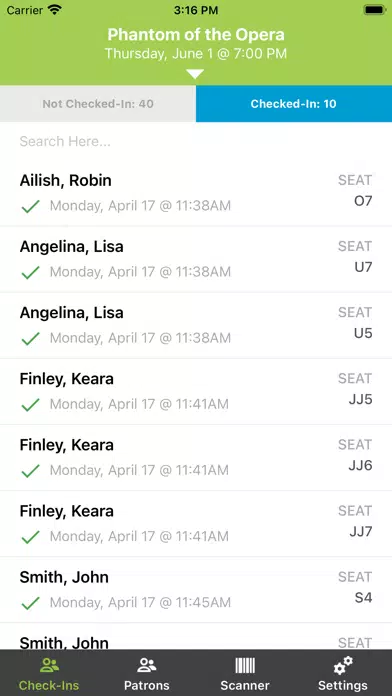This screenshot has width=392, height=696.
Task: Launch the Scanner barcode icon
Action: pos(245,665)
